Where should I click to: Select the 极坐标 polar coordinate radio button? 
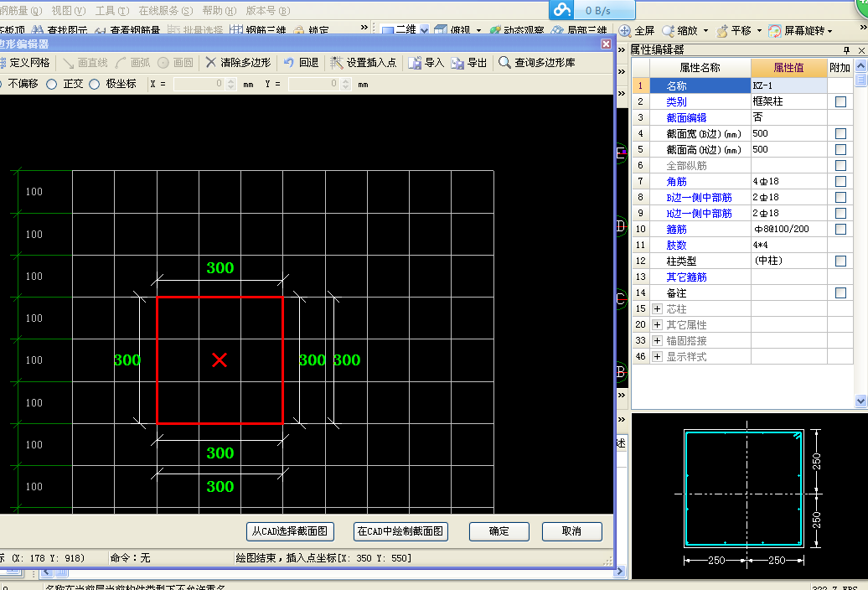(x=94, y=84)
